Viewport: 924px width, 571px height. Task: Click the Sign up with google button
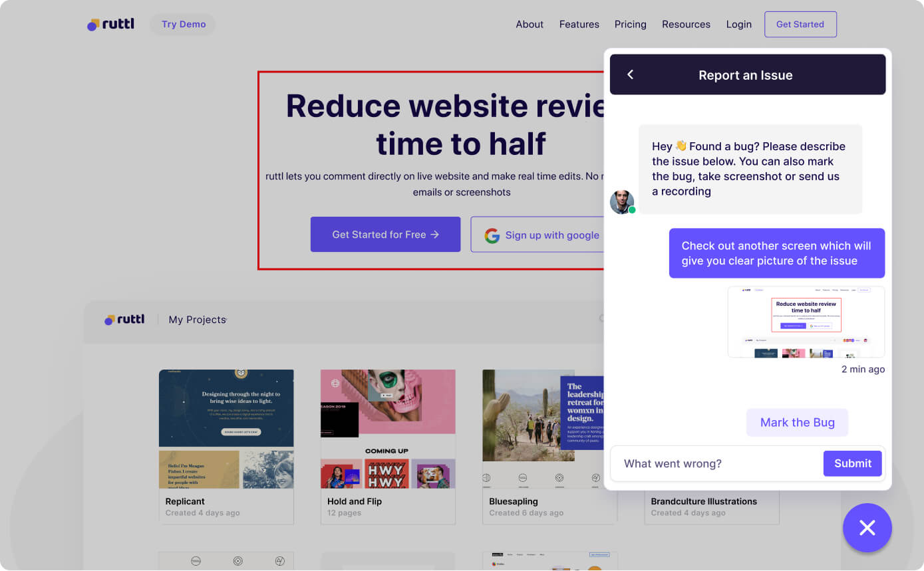pos(538,235)
